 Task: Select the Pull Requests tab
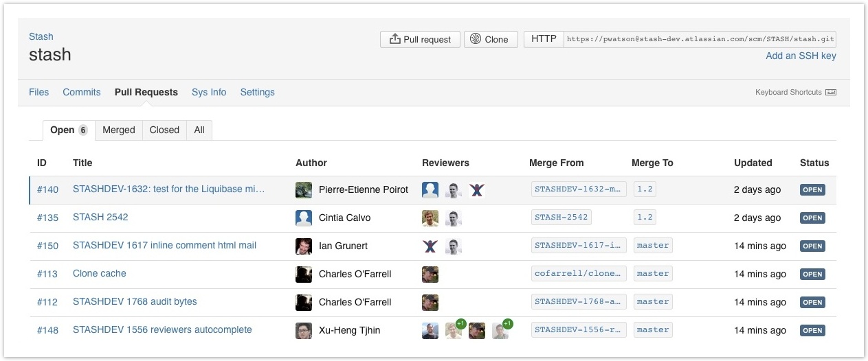pos(146,92)
